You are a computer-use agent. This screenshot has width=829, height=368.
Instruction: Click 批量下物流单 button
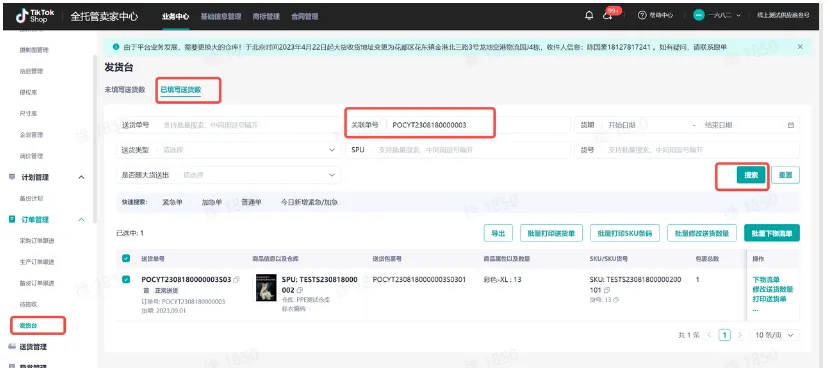[x=772, y=233]
